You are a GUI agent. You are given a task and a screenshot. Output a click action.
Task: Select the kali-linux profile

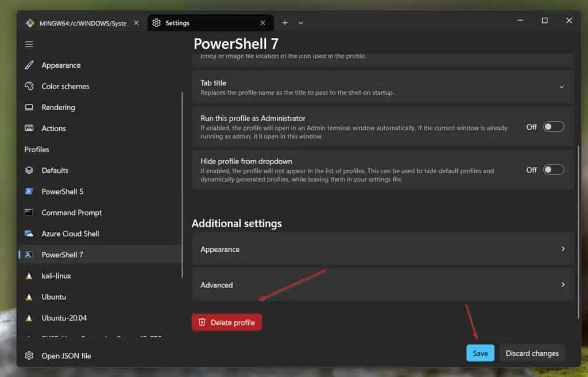click(100, 276)
